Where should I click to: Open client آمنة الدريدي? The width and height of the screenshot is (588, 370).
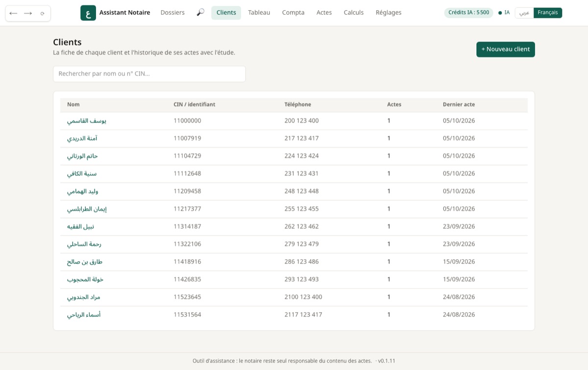[x=82, y=138]
